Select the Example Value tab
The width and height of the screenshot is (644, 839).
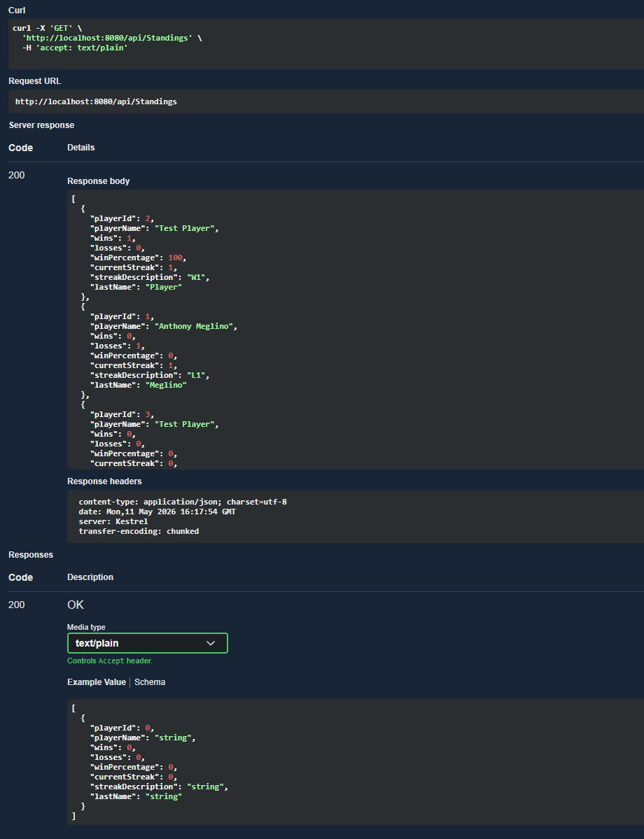click(x=97, y=682)
